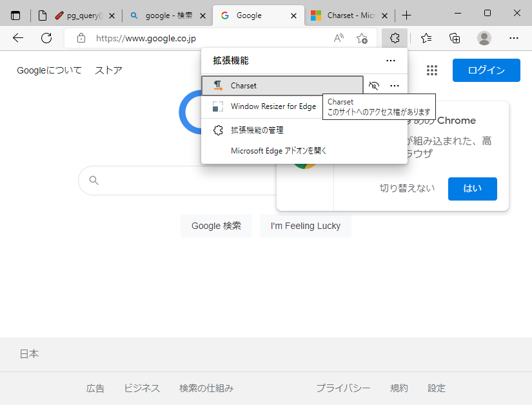
Task: Close the google - 検索 tab
Action: click(x=202, y=15)
